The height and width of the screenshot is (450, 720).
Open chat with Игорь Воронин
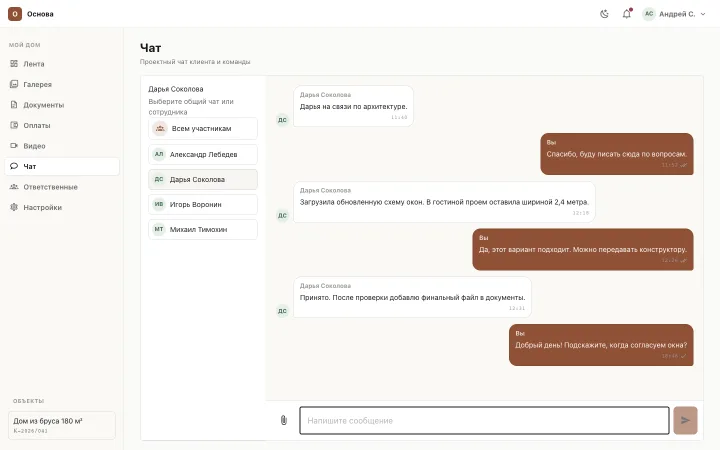point(203,204)
